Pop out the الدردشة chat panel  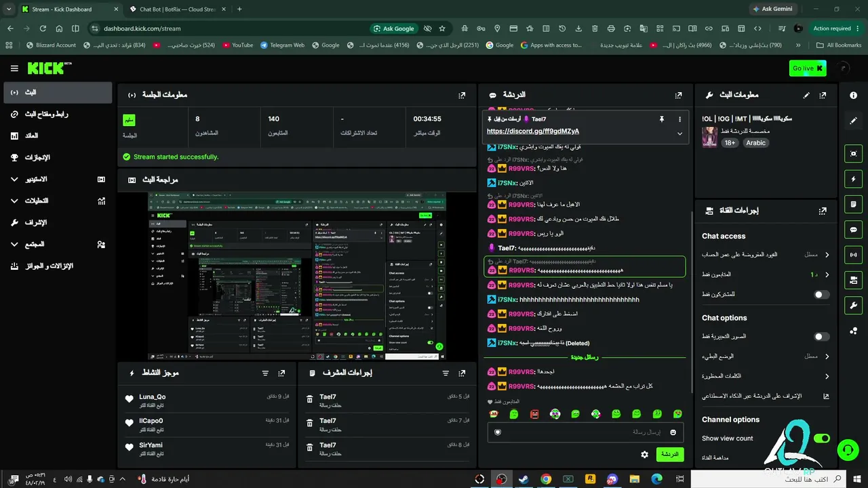click(678, 96)
